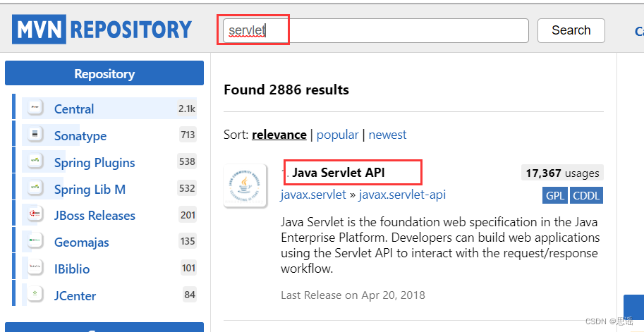This screenshot has width=644, height=332.
Task: Open the javax.servlet group link
Action: (x=313, y=195)
